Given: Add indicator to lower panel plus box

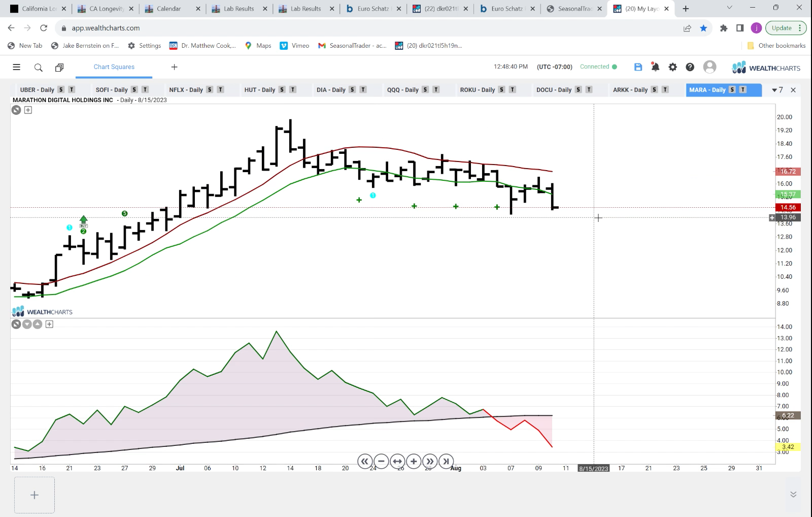Looking at the screenshot, I should (49, 324).
